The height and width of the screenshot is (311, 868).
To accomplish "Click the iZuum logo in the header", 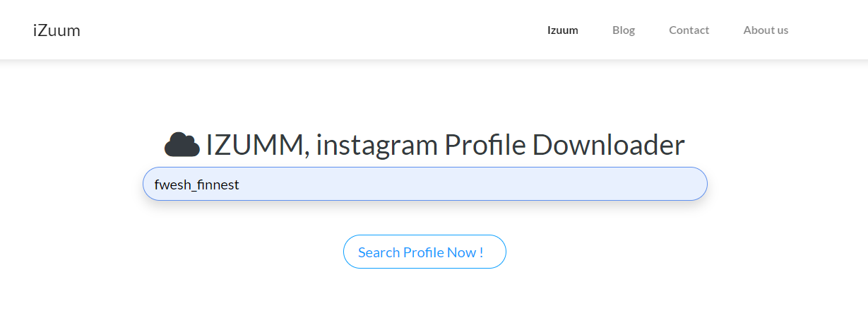I will 57,30.
